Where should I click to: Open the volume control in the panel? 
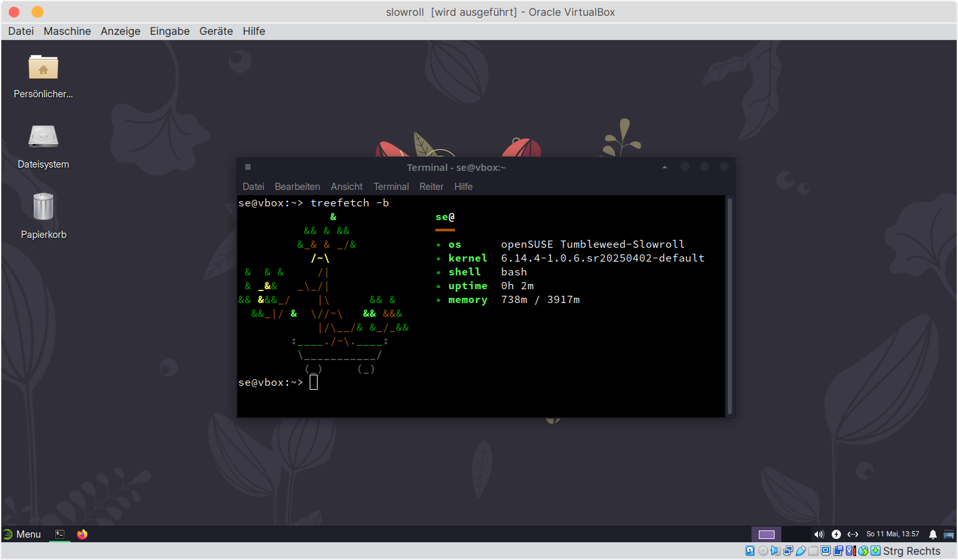819,534
